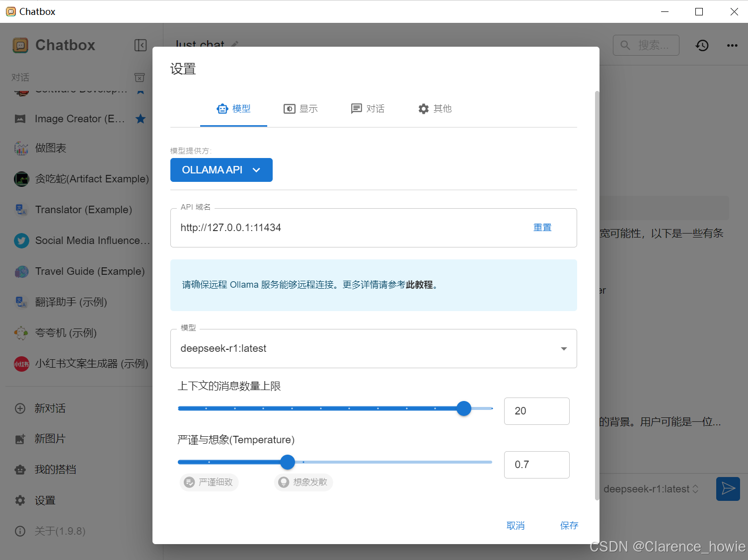Viewport: 748px width, 560px height.
Task: Open the Image Creator conversation
Action: pyautogui.click(x=79, y=119)
